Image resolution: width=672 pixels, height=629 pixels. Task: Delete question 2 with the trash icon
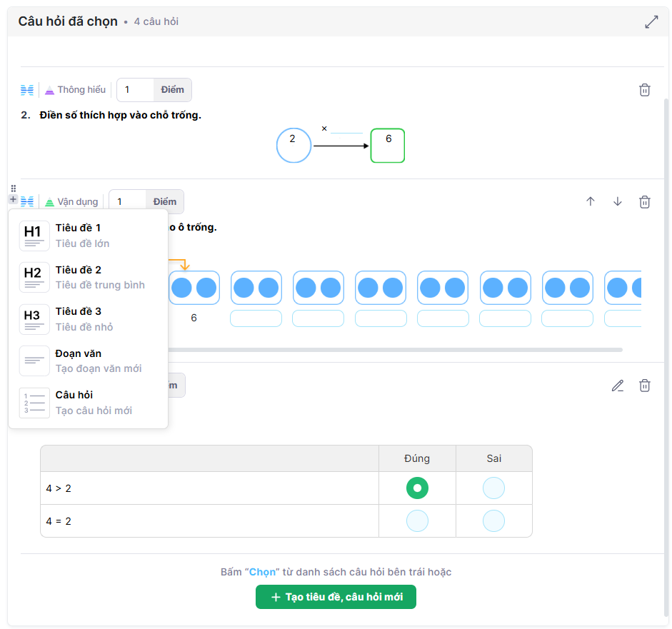[x=644, y=90]
